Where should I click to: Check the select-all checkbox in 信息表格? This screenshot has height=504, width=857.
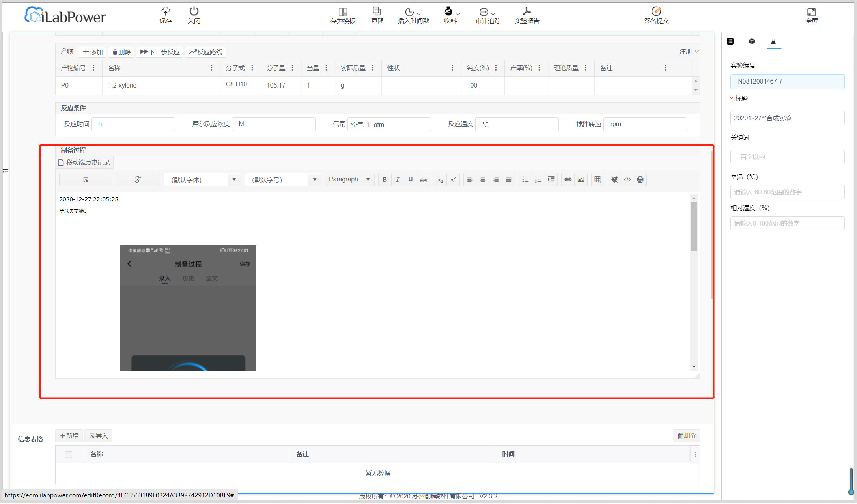(69, 455)
